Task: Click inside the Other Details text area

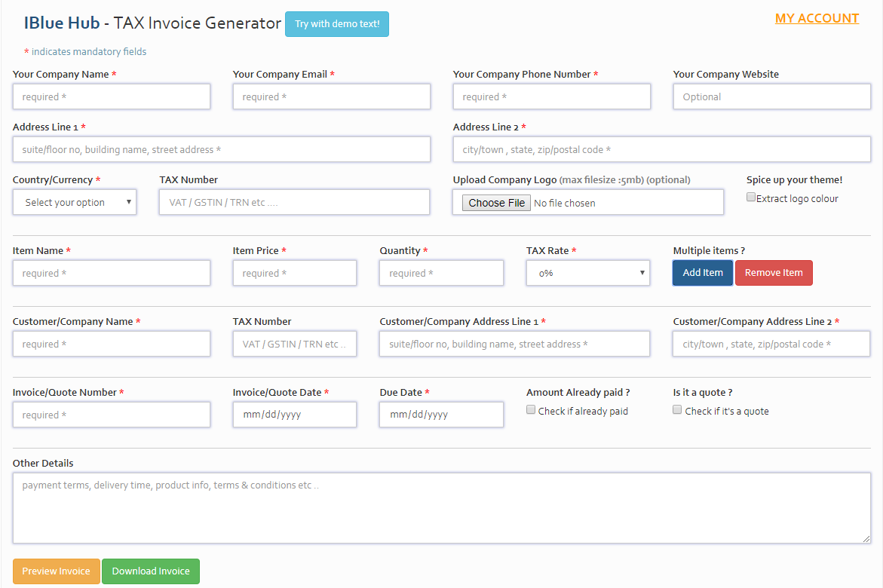Action: (442, 508)
